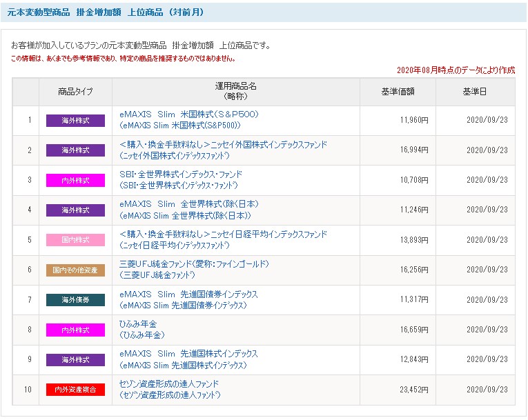Viewport: 528px width, 420px height.
Task: Click 内外株式 badge in ひふみ年金 row
Action: pos(75,330)
